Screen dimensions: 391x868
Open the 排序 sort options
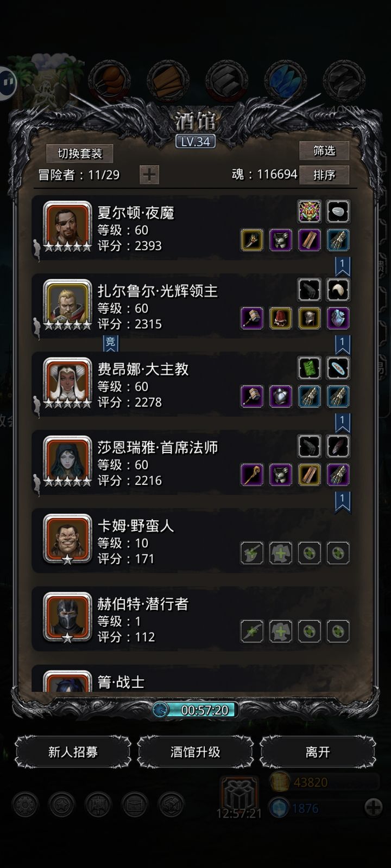tap(324, 175)
